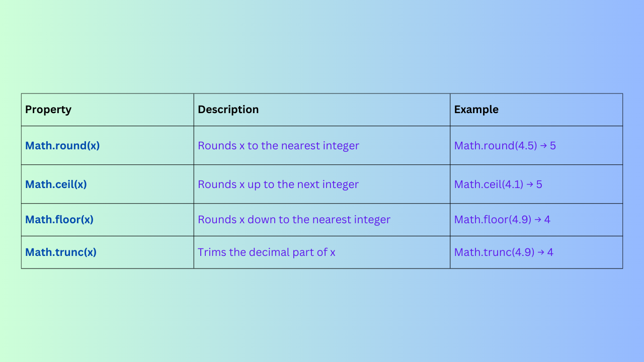Select the Math.trunc(x) cell
Viewport: 644px width, 362px height.
point(61,252)
